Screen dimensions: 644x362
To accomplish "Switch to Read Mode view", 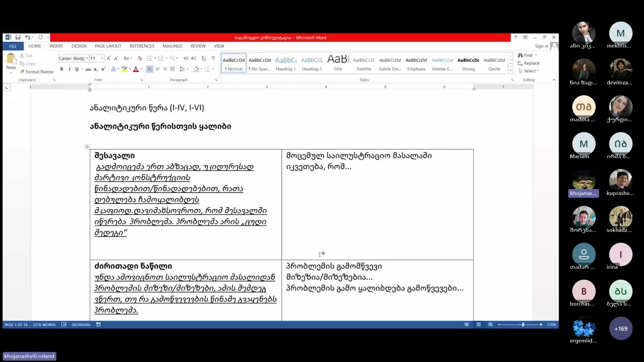I will [467, 325].
